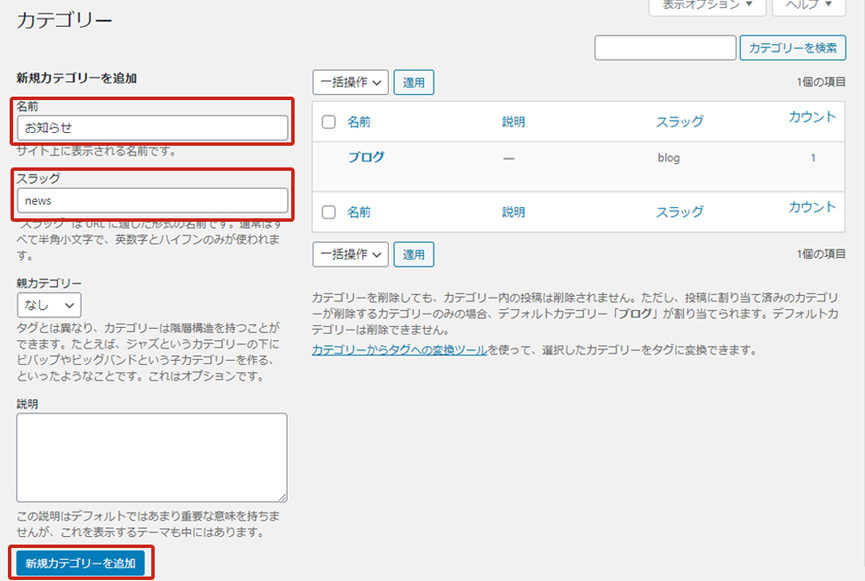Viewport: 865px width, 581px height.
Task: Click the 名前 name input field
Action: pos(152,128)
